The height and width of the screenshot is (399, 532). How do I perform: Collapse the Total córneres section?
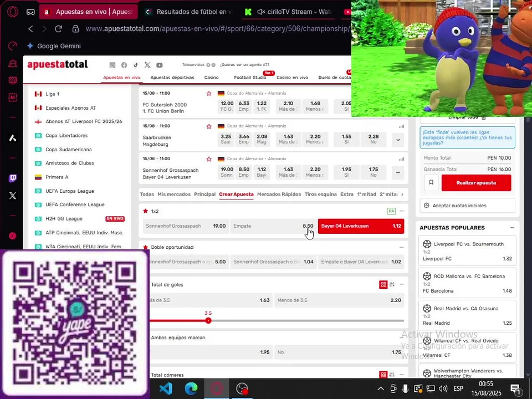[402, 375]
